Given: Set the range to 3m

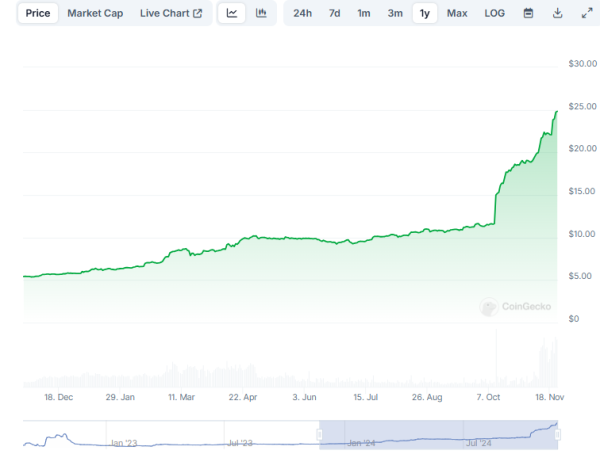Looking at the screenshot, I should point(395,13).
